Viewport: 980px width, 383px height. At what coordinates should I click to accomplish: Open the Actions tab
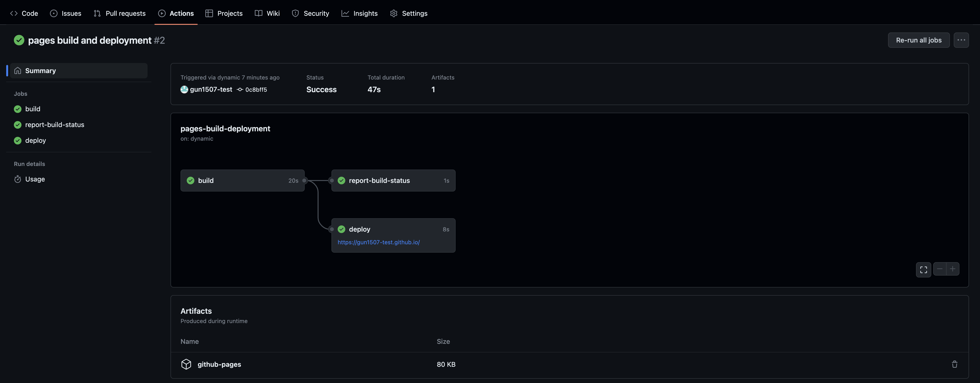[x=176, y=13]
